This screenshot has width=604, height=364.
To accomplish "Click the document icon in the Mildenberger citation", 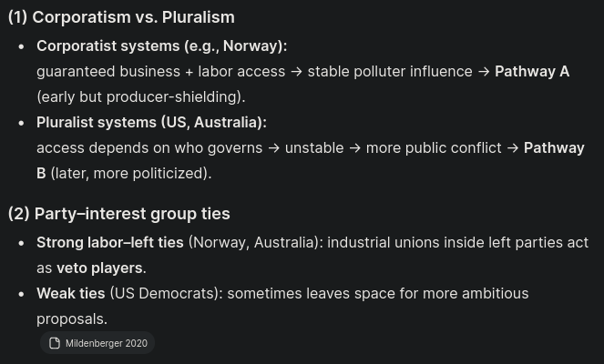I will tap(55, 343).
